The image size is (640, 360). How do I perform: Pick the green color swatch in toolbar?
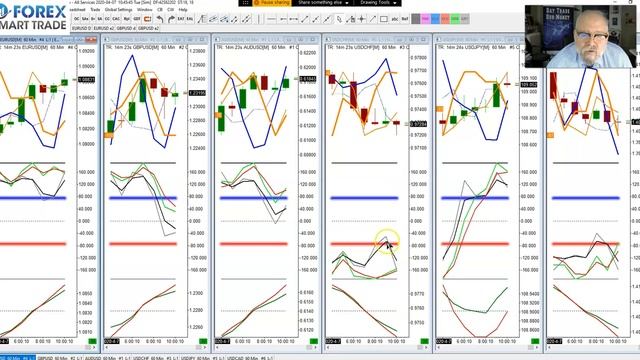(x=455, y=19)
